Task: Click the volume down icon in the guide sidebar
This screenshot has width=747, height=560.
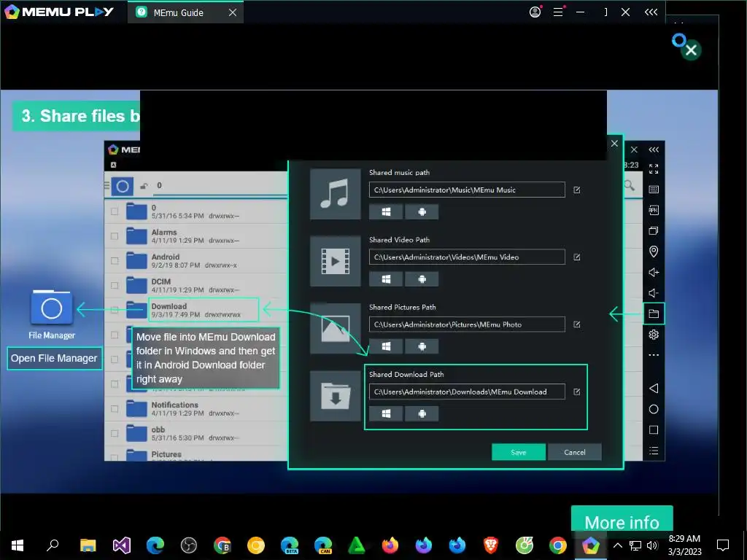Action: [x=654, y=293]
